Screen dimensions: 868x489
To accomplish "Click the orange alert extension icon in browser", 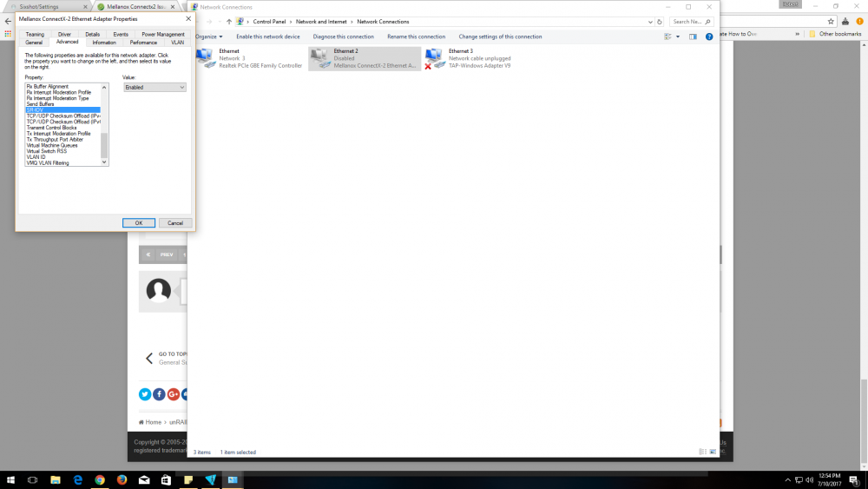I will click(859, 21).
